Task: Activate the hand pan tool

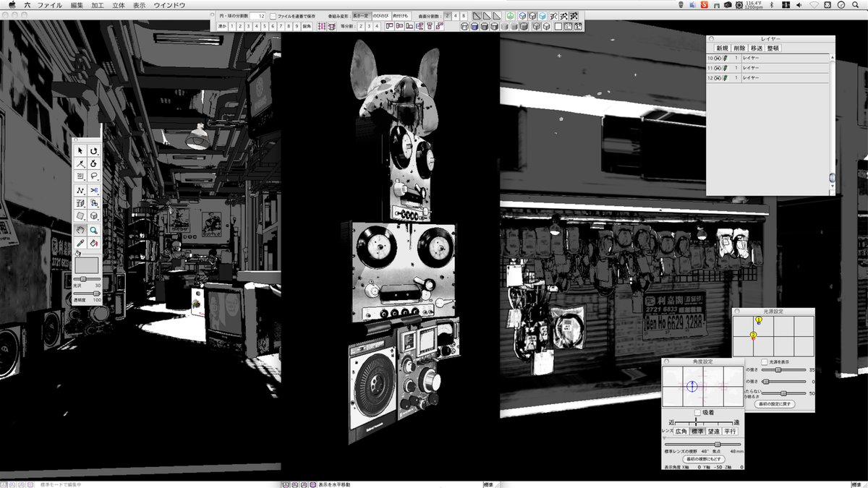Action: [x=80, y=230]
